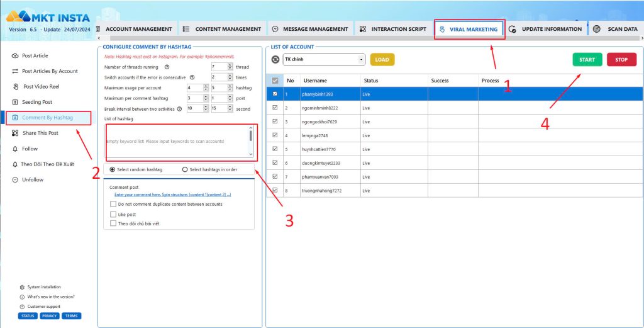Click help icon next to Switch accounts if error
This screenshot has width=644, height=328.
point(192,77)
